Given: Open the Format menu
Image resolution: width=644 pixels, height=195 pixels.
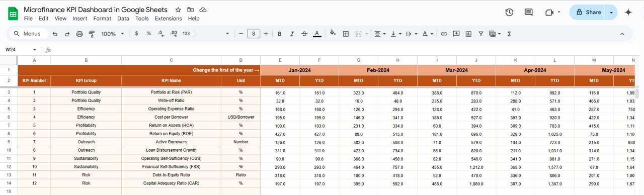Looking at the screenshot, I should pos(102,19).
